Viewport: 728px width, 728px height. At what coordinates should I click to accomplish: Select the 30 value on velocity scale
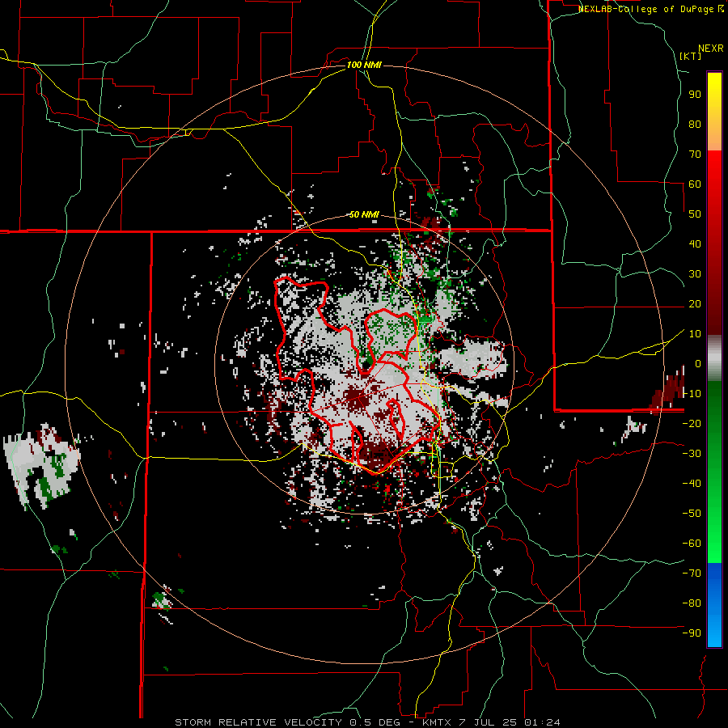[695, 274]
